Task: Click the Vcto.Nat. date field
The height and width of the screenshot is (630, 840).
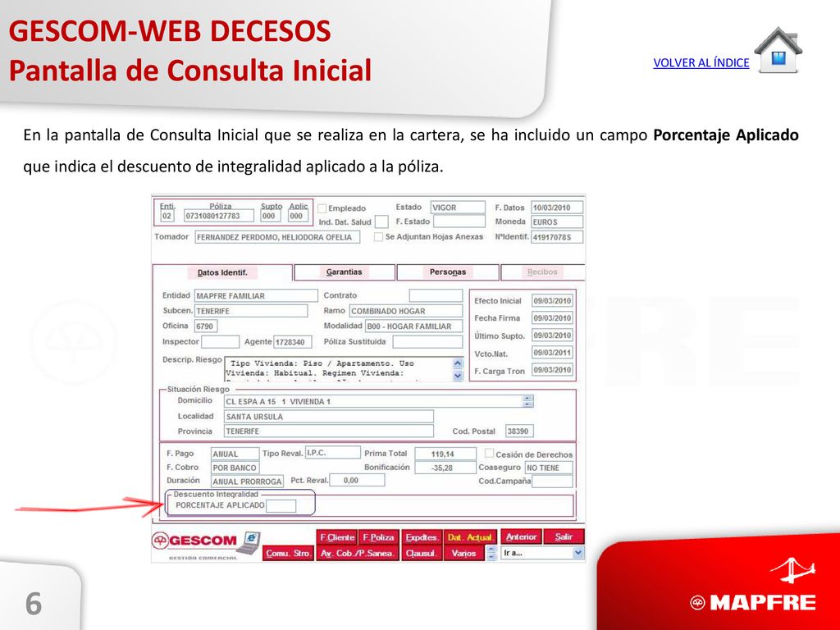Action: pyautogui.click(x=552, y=353)
